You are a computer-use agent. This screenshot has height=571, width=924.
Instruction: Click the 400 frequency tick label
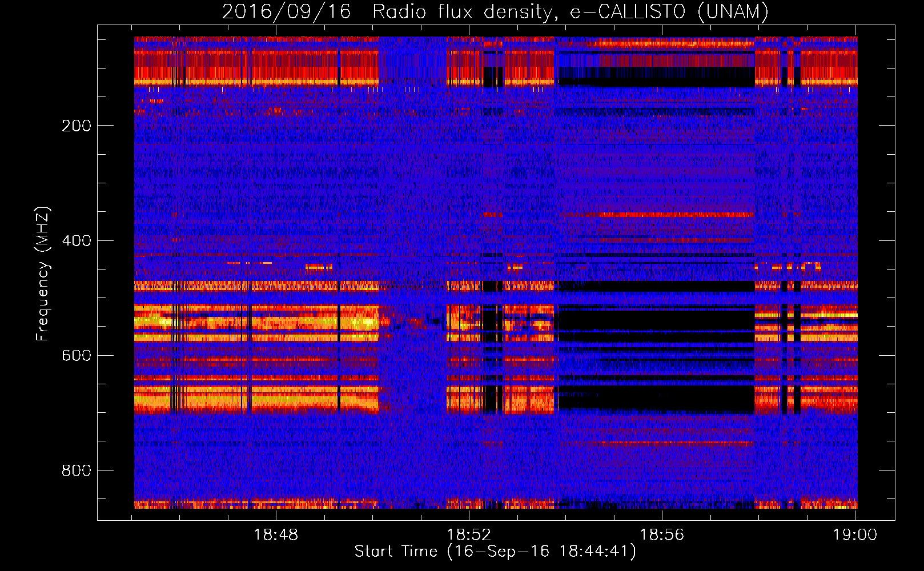tap(77, 240)
